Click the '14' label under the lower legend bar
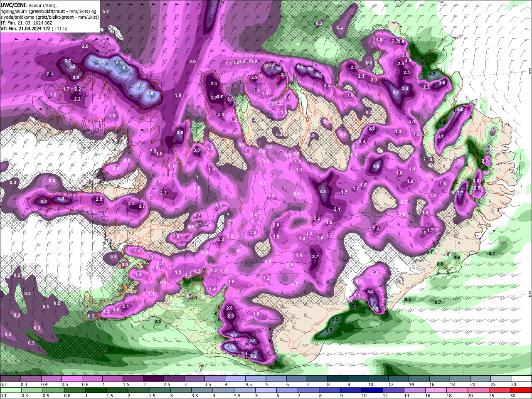The image size is (532, 399). (407, 396)
